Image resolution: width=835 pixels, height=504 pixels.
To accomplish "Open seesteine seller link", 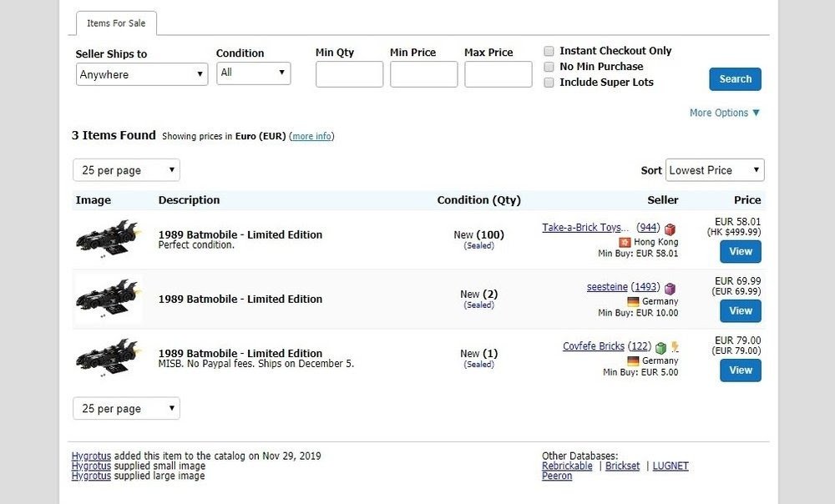I will pos(607,287).
